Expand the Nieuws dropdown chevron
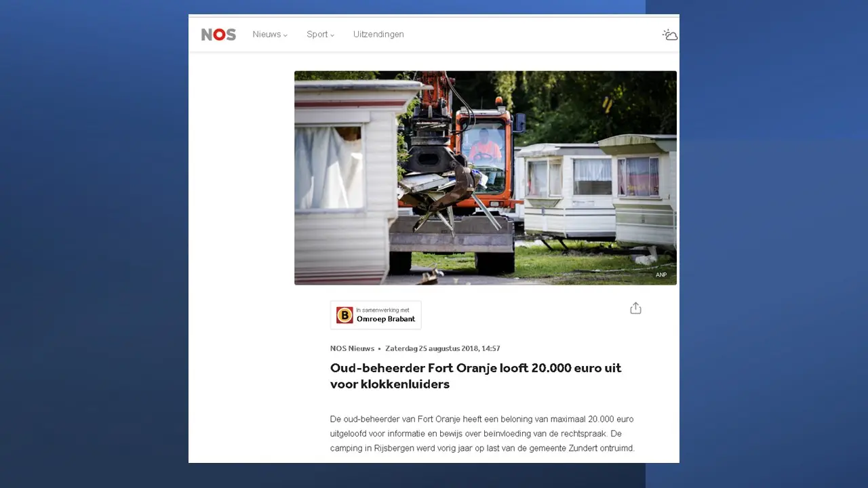Viewport: 868px width, 488px height. (285, 35)
